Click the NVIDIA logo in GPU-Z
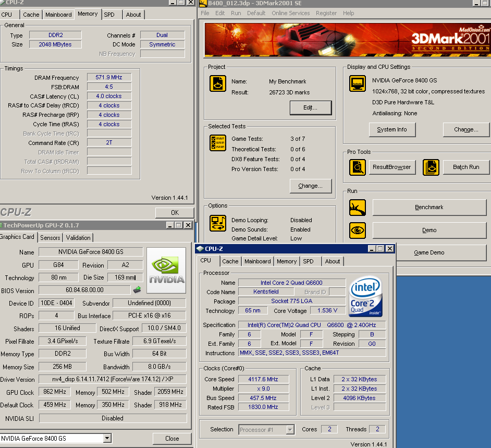The height and width of the screenshot is (448, 491). coord(166,270)
